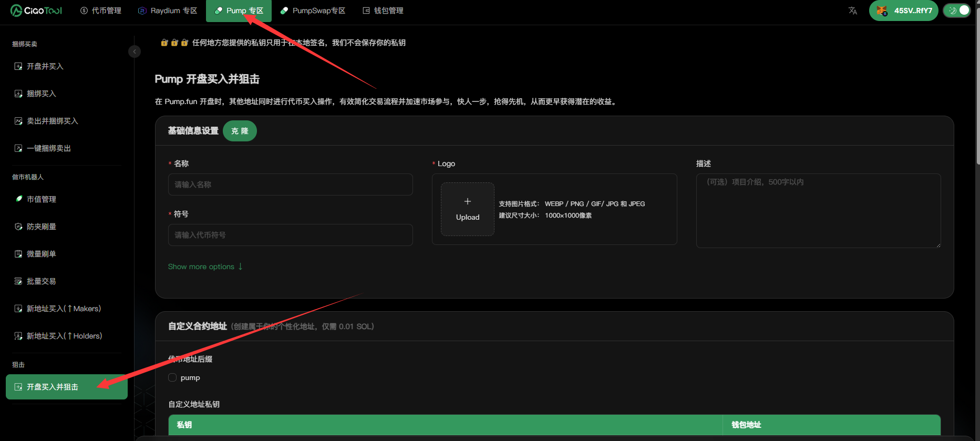Collapse the sidebar with the arrow button
The image size is (980, 441).
135,52
